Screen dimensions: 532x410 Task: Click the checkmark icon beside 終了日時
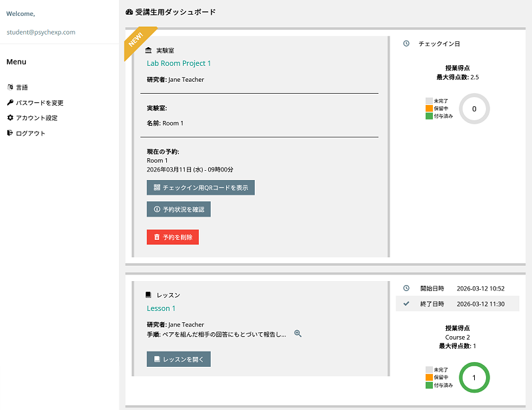point(406,304)
